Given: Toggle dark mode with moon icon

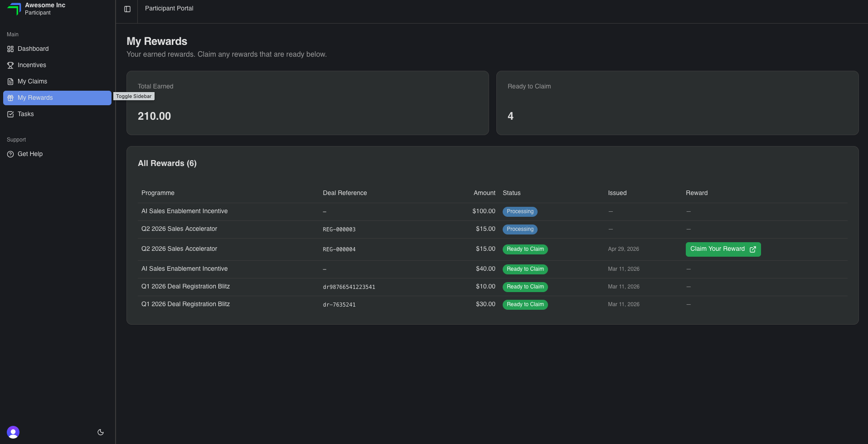Looking at the screenshot, I should point(101,432).
